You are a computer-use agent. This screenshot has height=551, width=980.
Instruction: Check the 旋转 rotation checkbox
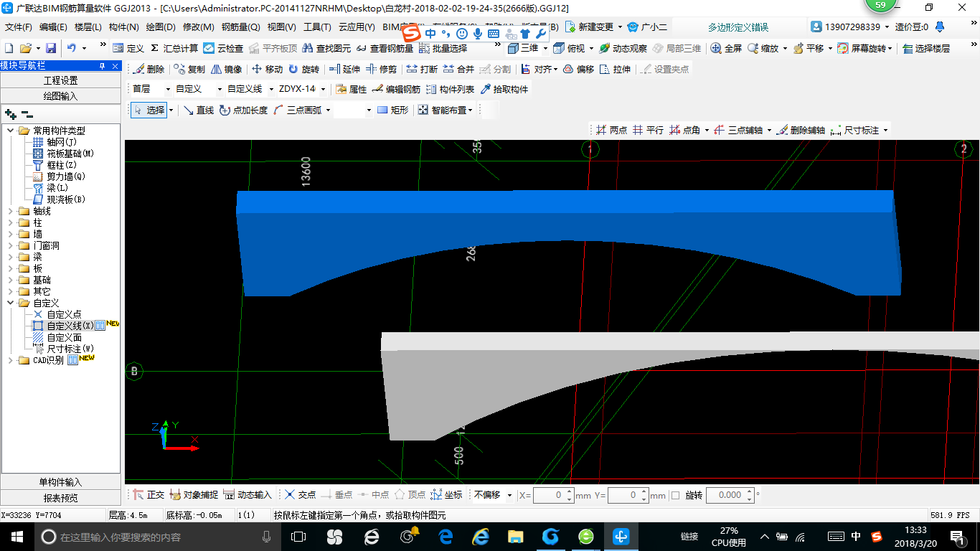(675, 495)
